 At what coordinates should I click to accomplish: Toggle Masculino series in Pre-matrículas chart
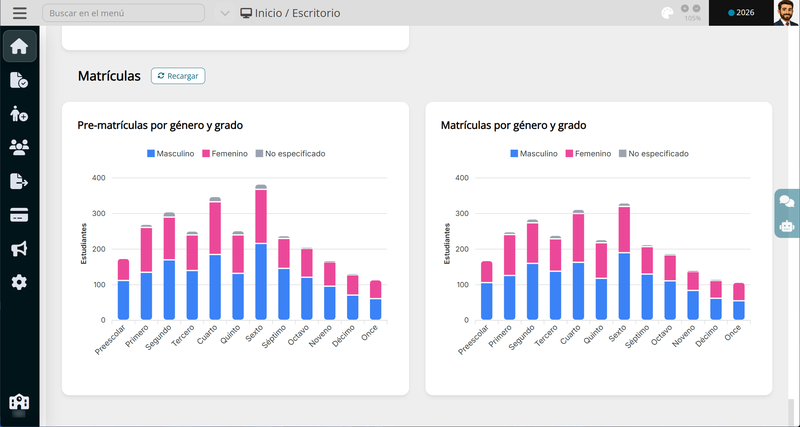[170, 154]
